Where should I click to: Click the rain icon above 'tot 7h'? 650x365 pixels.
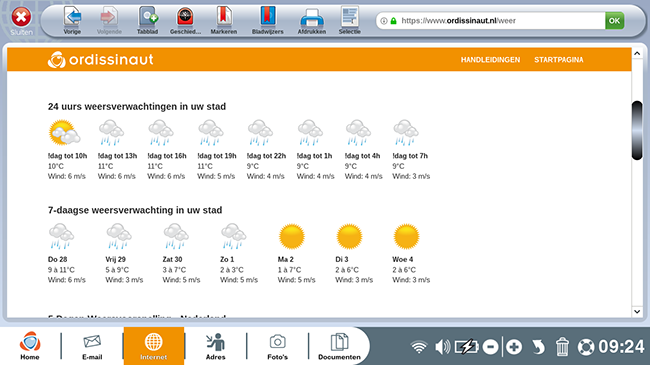[406, 133]
